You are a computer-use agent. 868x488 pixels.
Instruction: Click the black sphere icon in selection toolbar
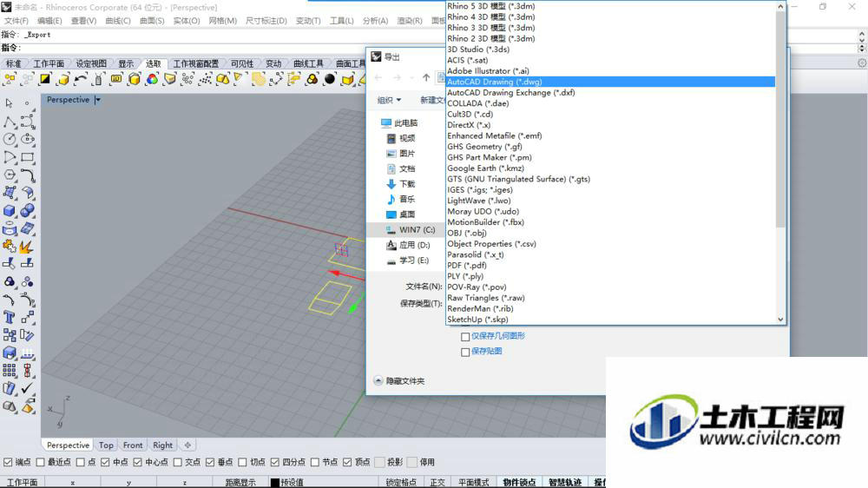(x=330, y=79)
